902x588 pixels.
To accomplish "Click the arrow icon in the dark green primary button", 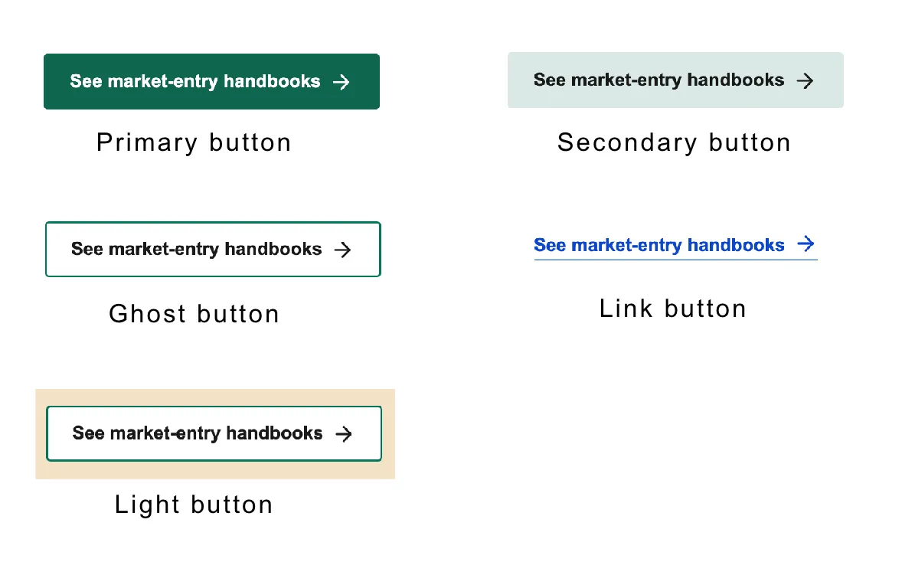I will point(342,82).
